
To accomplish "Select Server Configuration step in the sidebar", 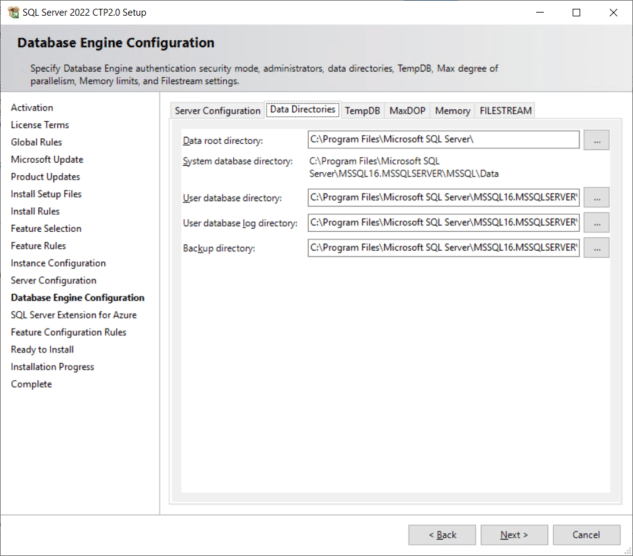I will pos(54,281).
